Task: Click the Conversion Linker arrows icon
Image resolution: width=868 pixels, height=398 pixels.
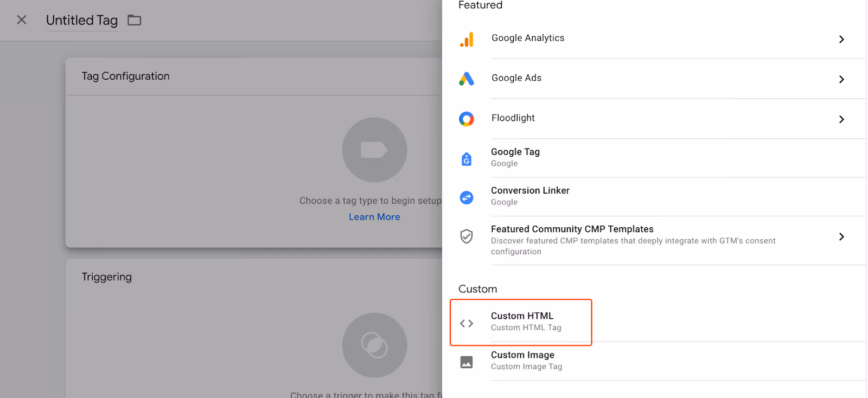Action: (467, 197)
